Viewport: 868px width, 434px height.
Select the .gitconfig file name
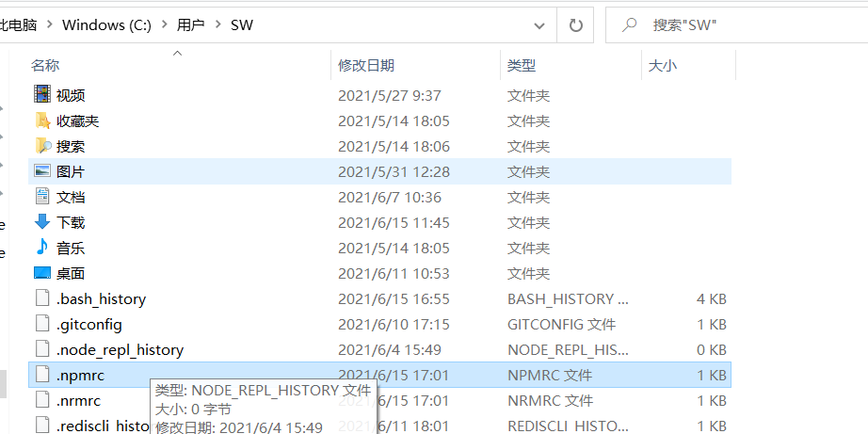[88, 325]
